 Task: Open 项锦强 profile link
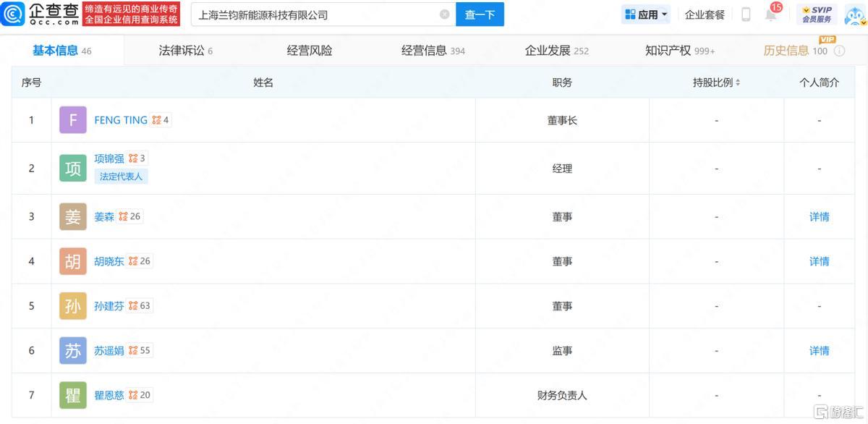click(109, 158)
